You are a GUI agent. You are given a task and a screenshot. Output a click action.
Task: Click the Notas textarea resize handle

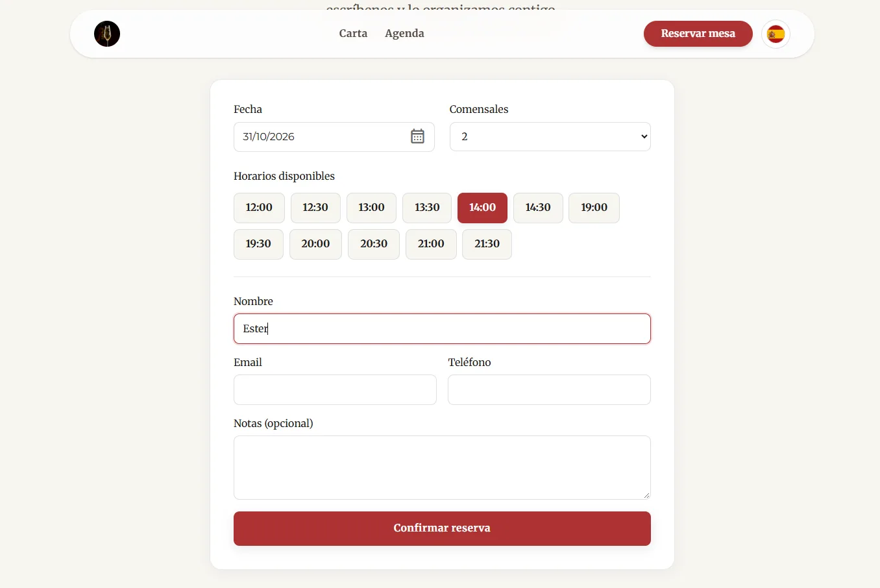pyautogui.click(x=646, y=495)
